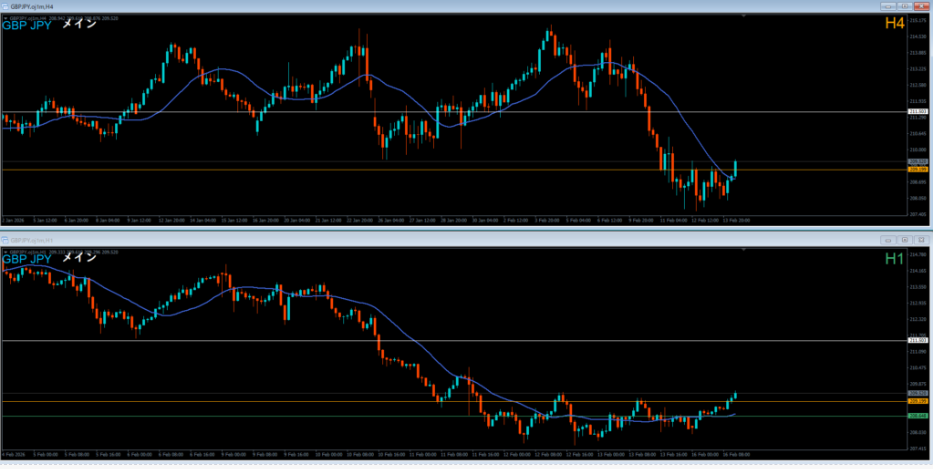The height and width of the screenshot is (469, 933).
Task: Click the H4 chart window title icon
Action: coord(5,6)
